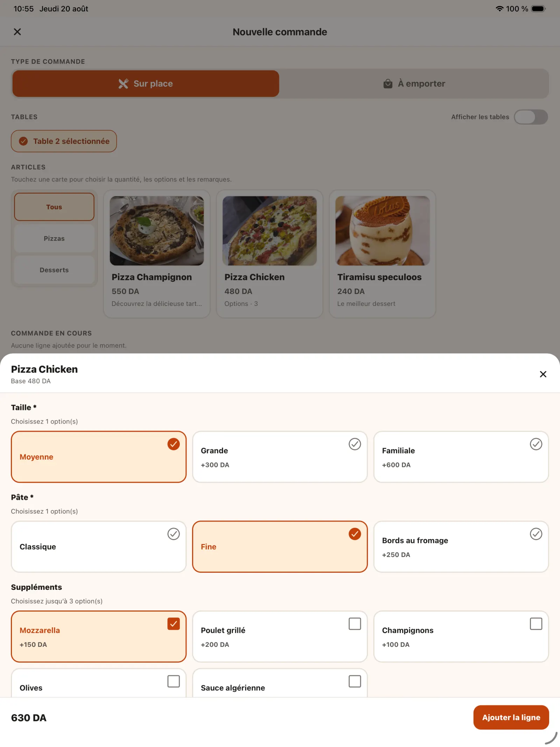The image size is (560, 747).
Task: Close the Nouvelle commande screen
Action: point(17,32)
